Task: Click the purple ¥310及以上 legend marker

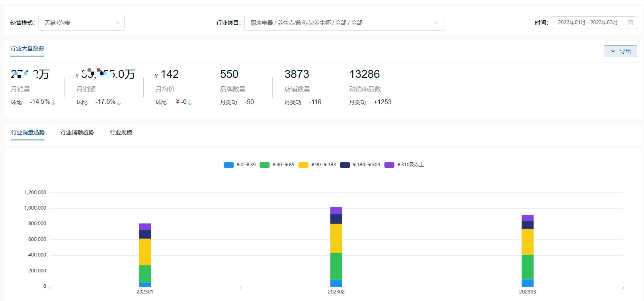Action: click(x=389, y=165)
